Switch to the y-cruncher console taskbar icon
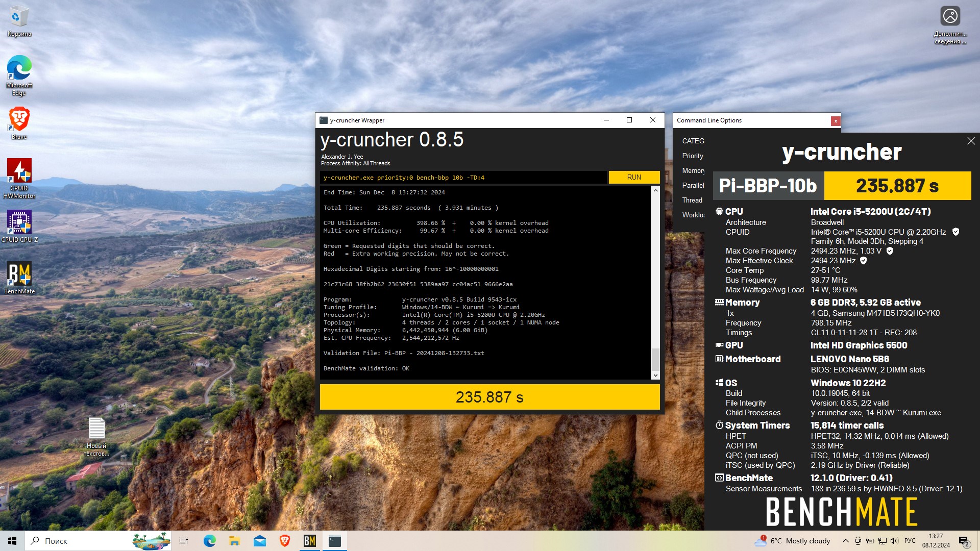This screenshot has height=551, width=980. point(334,541)
